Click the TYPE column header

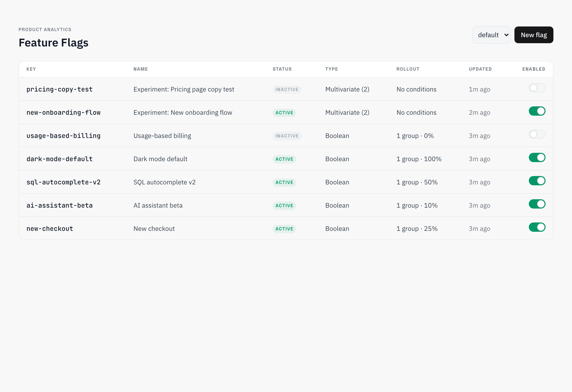click(x=331, y=69)
